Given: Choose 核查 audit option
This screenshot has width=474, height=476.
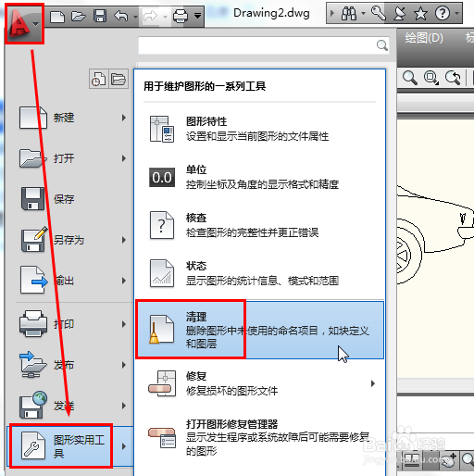Looking at the screenshot, I should click(260, 225).
